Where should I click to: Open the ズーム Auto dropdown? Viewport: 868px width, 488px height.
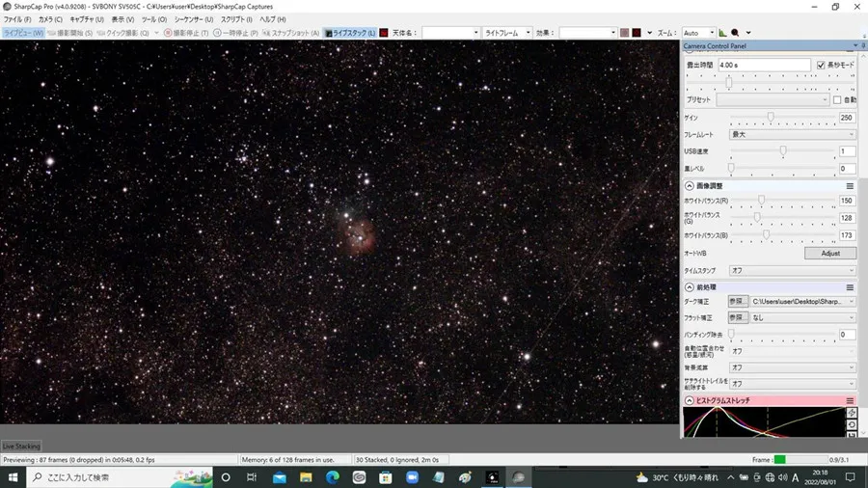[x=698, y=33]
